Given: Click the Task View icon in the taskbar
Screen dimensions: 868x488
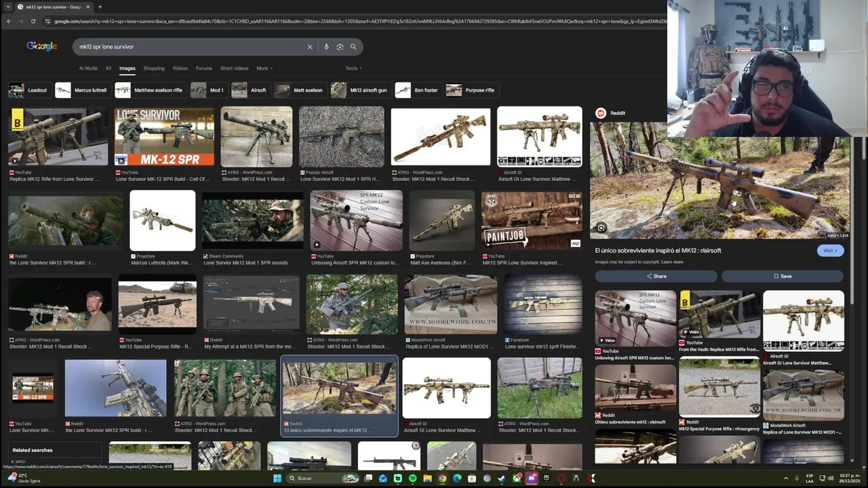Looking at the screenshot, I should pyautogui.click(x=368, y=479).
